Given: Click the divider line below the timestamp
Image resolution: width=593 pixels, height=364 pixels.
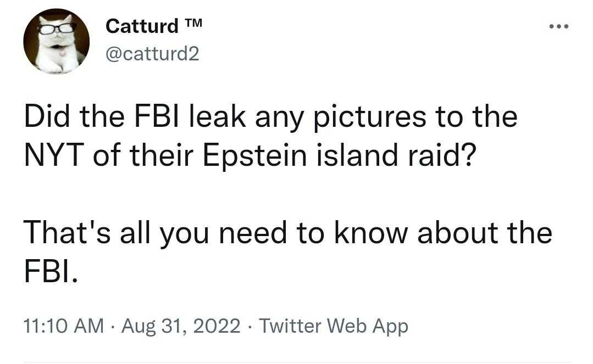Looking at the screenshot, I should [297, 362].
